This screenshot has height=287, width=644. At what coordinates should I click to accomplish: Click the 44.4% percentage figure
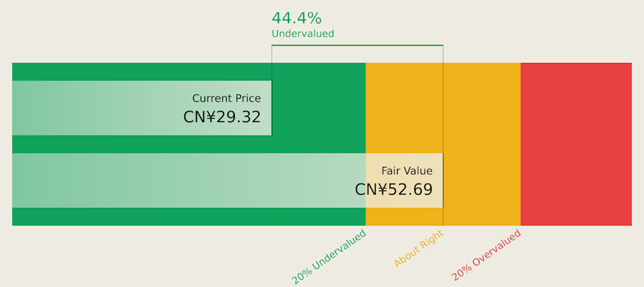pos(297,18)
